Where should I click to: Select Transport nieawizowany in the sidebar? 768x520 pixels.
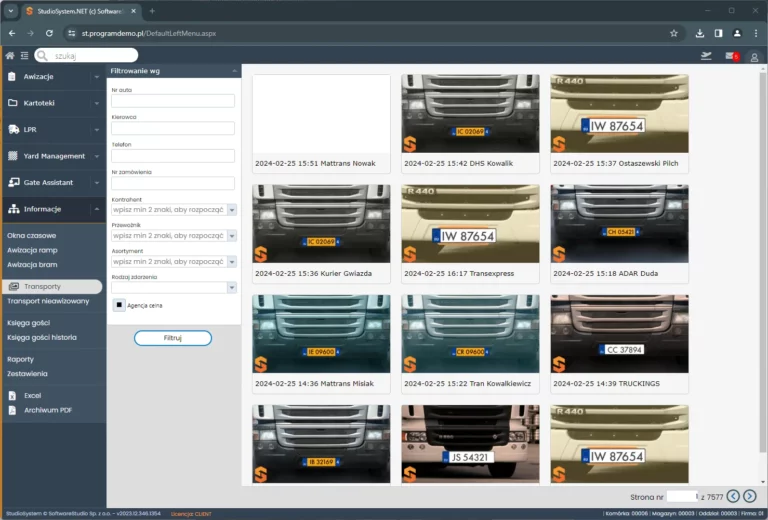[48, 300]
